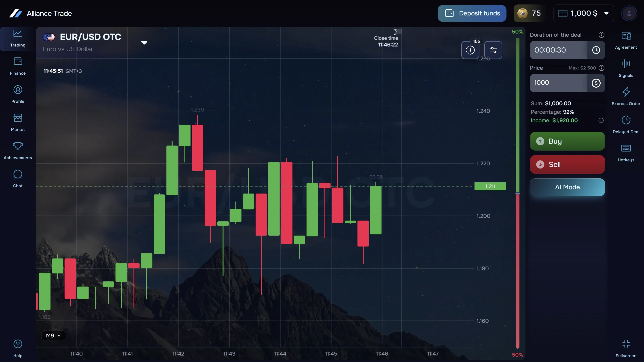644x362 pixels.
Task: View the Achievements trophy section
Action: pyautogui.click(x=17, y=151)
